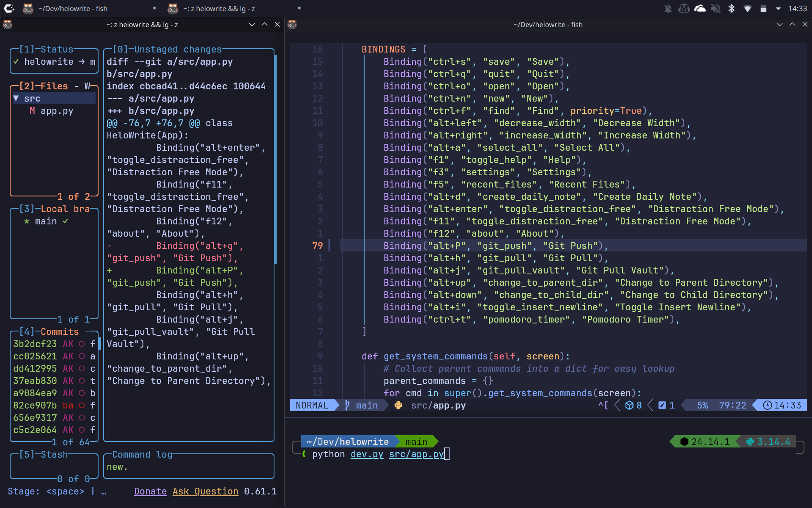The height and width of the screenshot is (508, 812).
Task: Click the Bluetooth tray icon
Action: click(731, 8)
